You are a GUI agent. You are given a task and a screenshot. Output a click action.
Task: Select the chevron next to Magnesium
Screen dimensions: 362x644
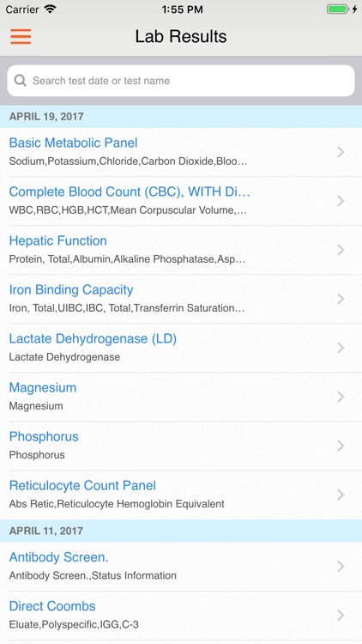pyautogui.click(x=341, y=397)
